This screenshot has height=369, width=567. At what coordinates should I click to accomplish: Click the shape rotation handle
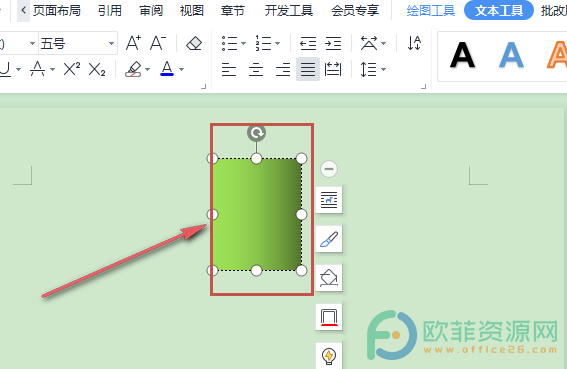coord(256,133)
